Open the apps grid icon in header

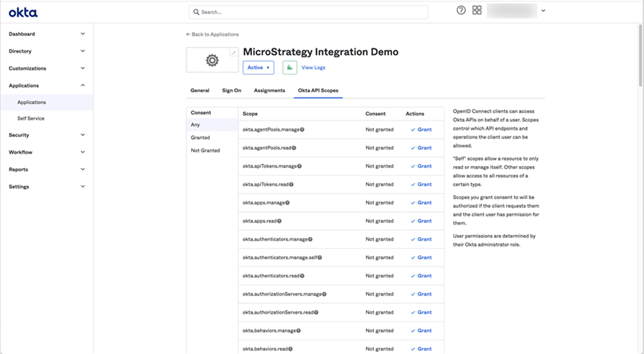477,10
